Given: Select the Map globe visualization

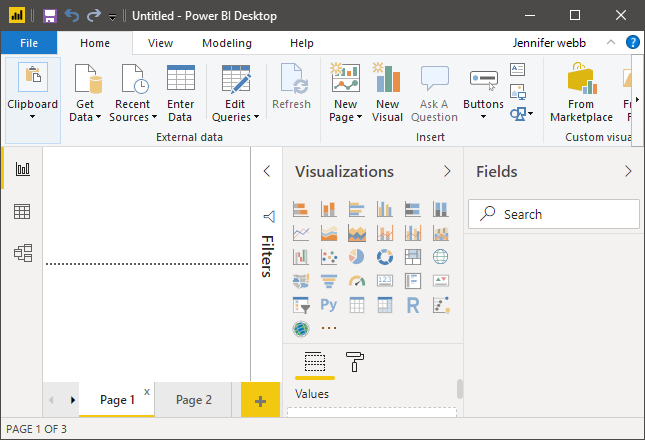Looking at the screenshot, I should click(x=441, y=257).
